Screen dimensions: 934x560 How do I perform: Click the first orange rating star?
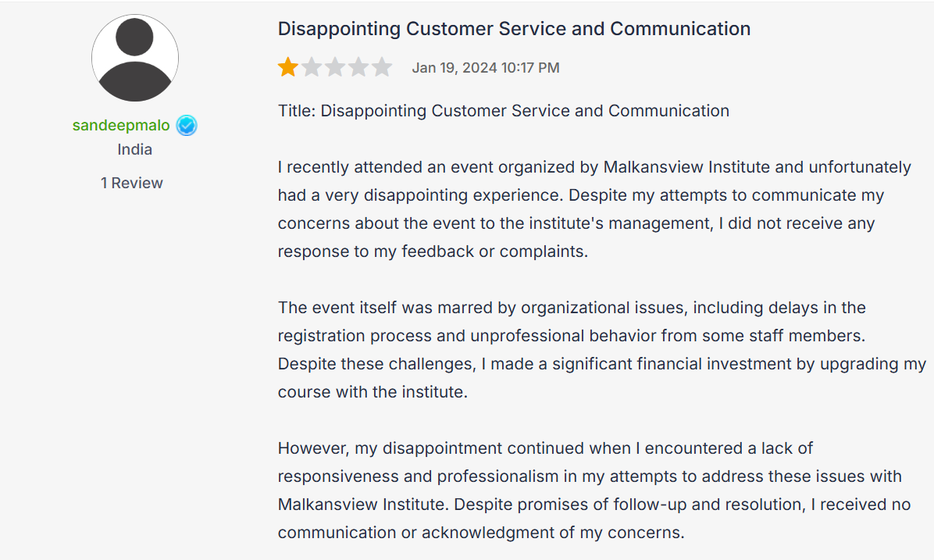[288, 67]
